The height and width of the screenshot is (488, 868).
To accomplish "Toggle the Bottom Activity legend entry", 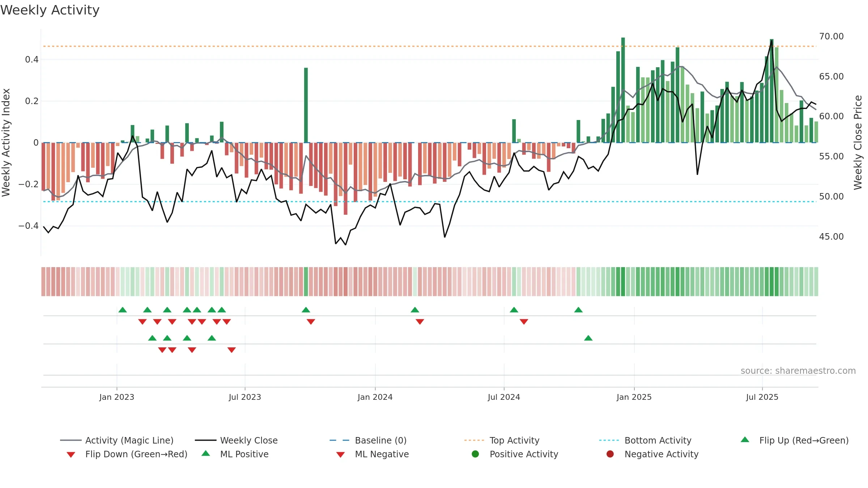I will [645, 440].
